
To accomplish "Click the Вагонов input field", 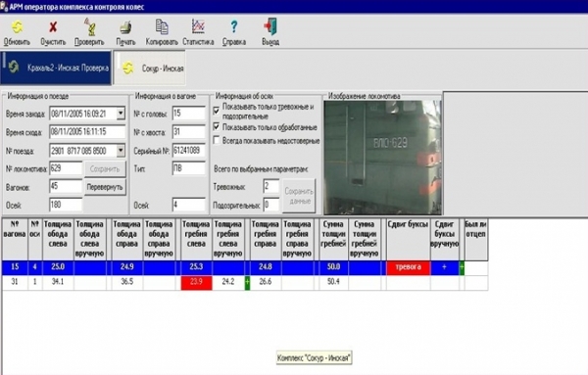I will (66, 186).
